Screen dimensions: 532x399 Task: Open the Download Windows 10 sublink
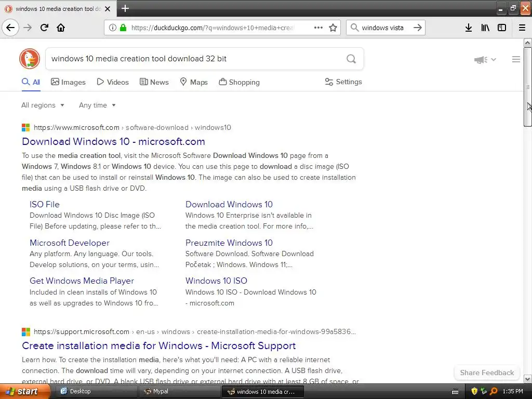[x=229, y=204]
